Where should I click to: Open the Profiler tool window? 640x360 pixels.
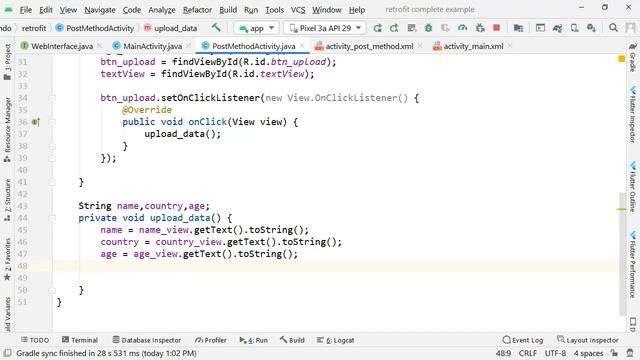pyautogui.click(x=211, y=340)
